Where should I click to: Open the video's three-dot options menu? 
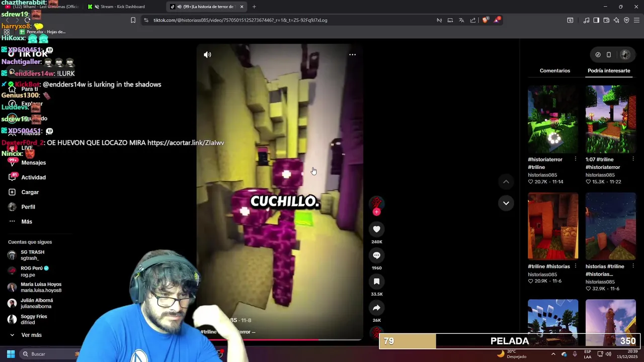click(352, 54)
